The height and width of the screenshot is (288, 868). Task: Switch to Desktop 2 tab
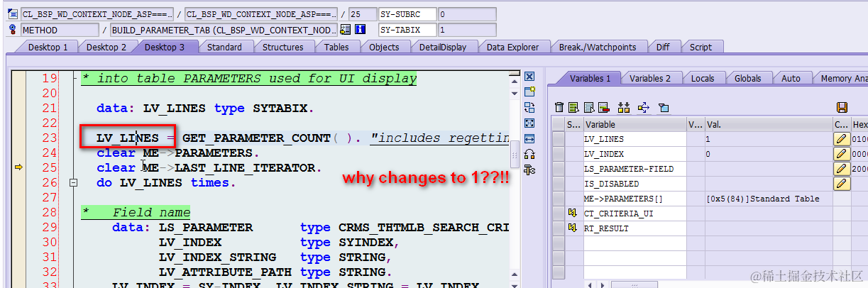point(106,47)
